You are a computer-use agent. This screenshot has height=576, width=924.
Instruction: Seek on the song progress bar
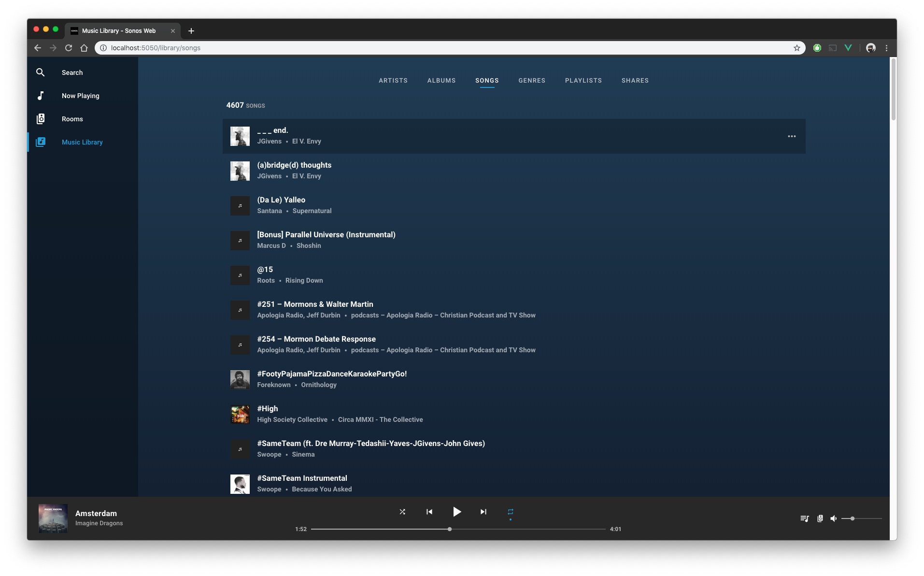click(x=458, y=529)
